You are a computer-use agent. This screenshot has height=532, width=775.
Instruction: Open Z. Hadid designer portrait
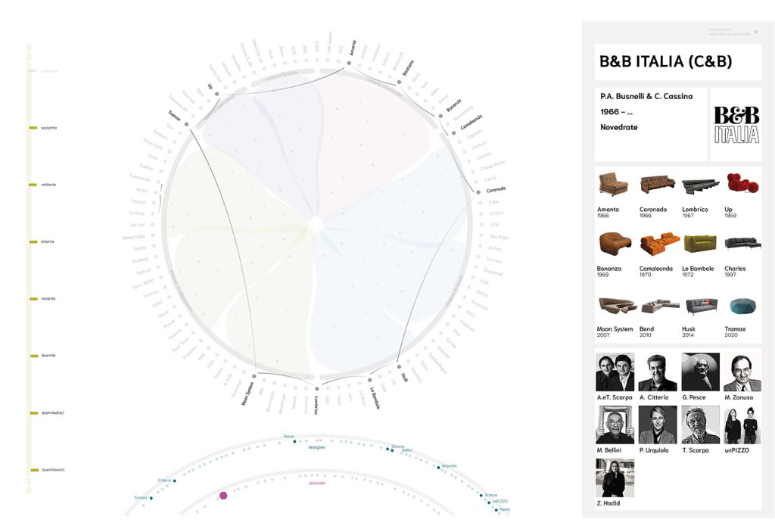(x=615, y=478)
